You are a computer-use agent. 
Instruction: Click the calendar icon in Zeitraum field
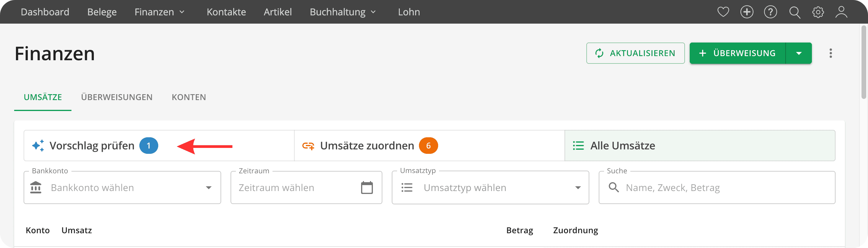367,187
